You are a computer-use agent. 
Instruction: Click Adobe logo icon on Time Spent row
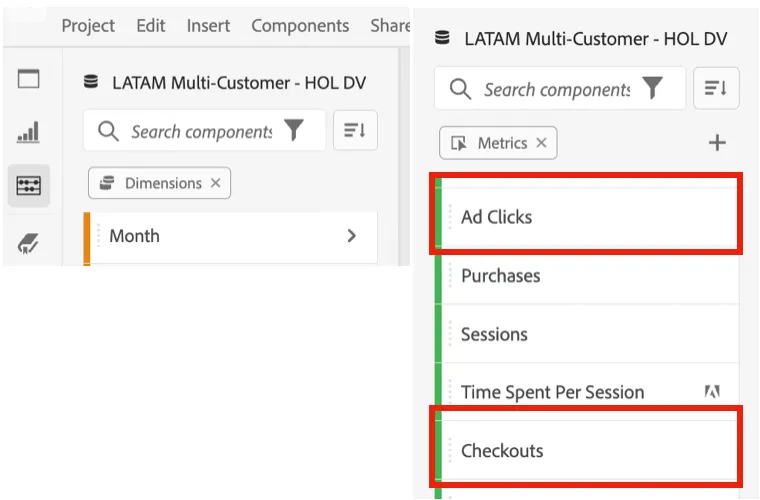point(712,391)
